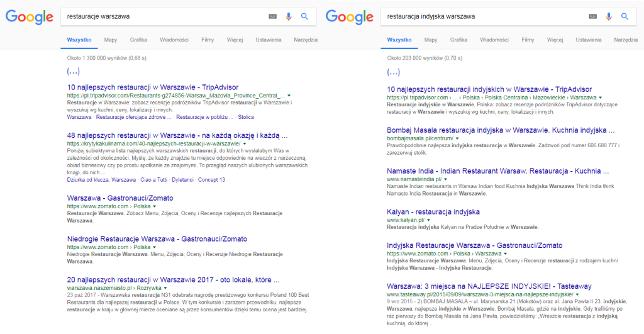Open Ustawienia in left results
The height and width of the screenshot is (334, 644).
click(x=268, y=40)
